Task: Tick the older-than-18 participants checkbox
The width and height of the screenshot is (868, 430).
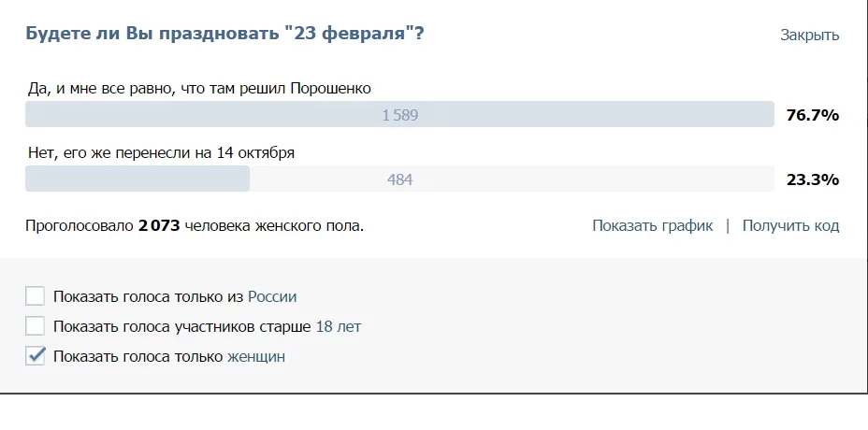Action: pyautogui.click(x=36, y=326)
